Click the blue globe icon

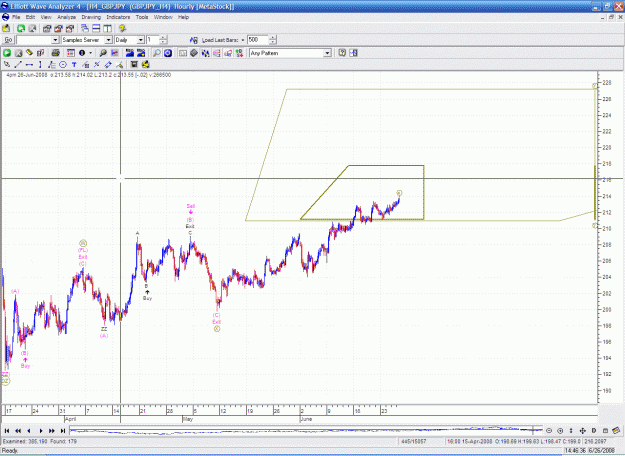(x=168, y=53)
